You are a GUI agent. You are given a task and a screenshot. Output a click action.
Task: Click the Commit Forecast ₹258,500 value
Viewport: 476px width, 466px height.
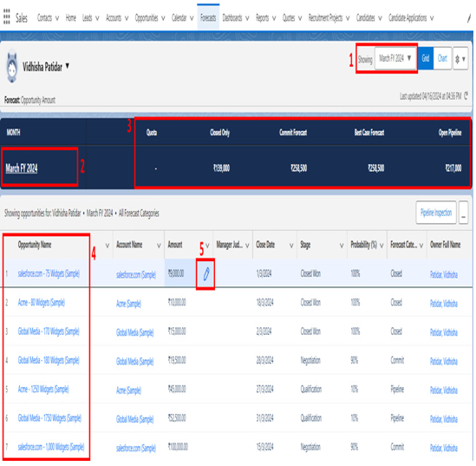pos(299,168)
